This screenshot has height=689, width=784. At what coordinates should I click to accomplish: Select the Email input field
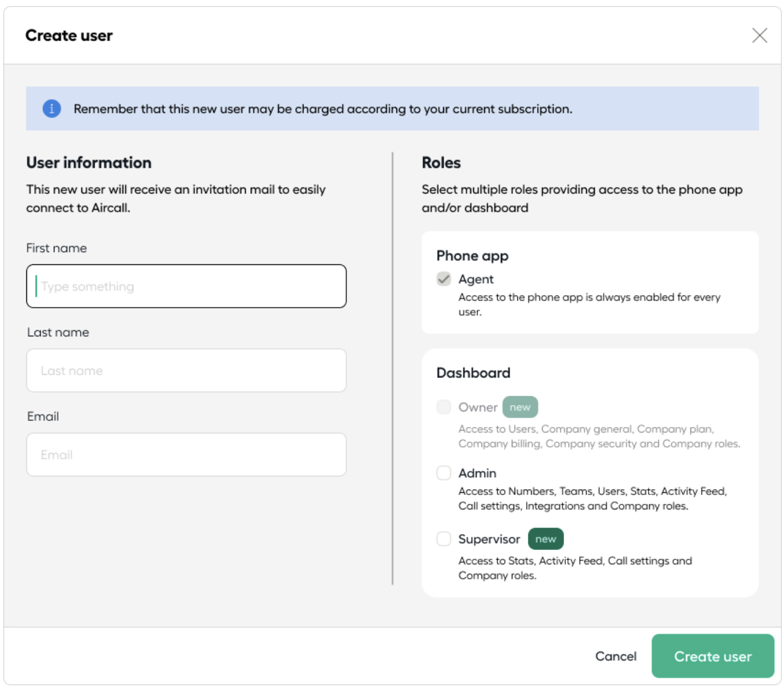186,454
